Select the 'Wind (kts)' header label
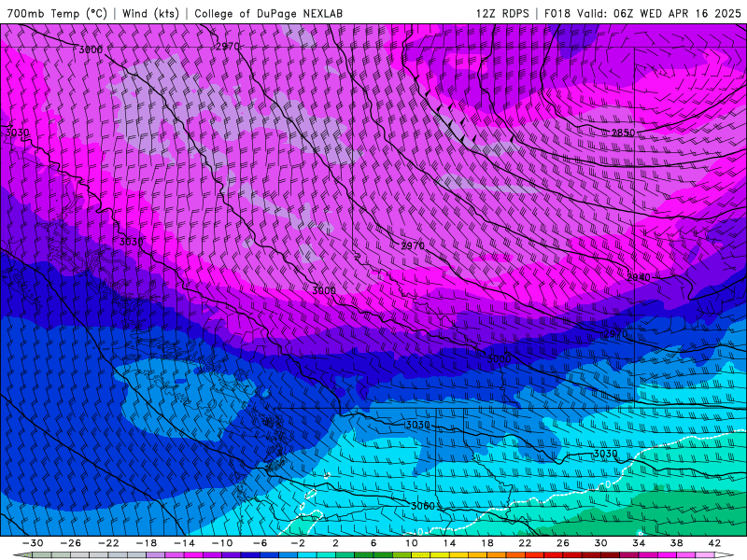 [150, 13]
